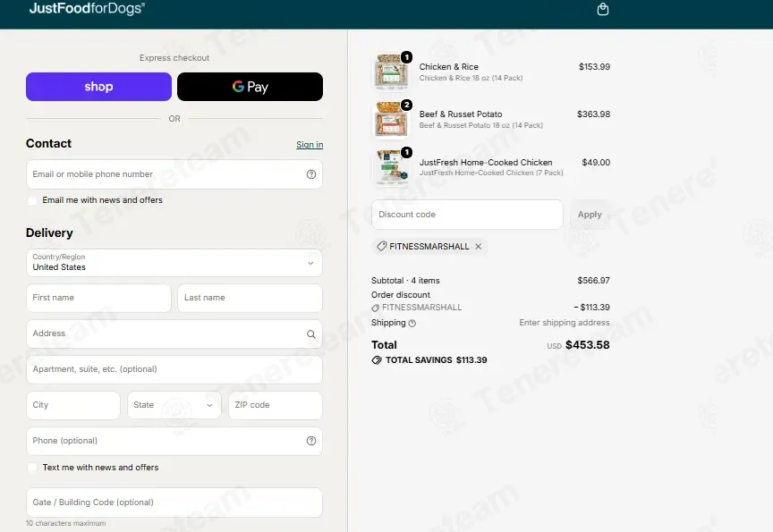Focus the Gate / Building Code field
This screenshot has width=773, height=532.
tap(174, 502)
